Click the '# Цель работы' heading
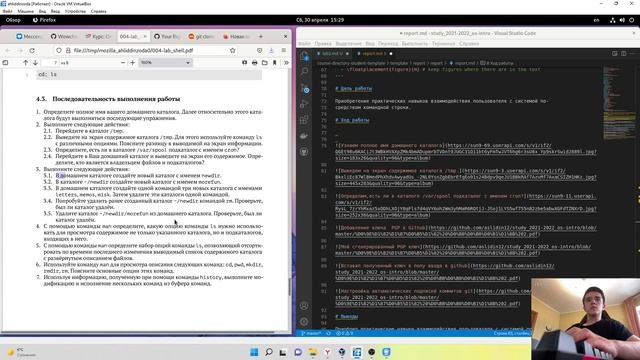Image resolution: width=640 pixels, height=360 pixels. coord(353,88)
